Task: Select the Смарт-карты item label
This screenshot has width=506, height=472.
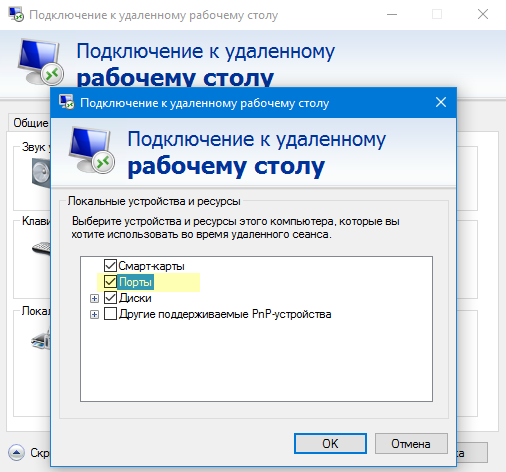Action: point(151,266)
